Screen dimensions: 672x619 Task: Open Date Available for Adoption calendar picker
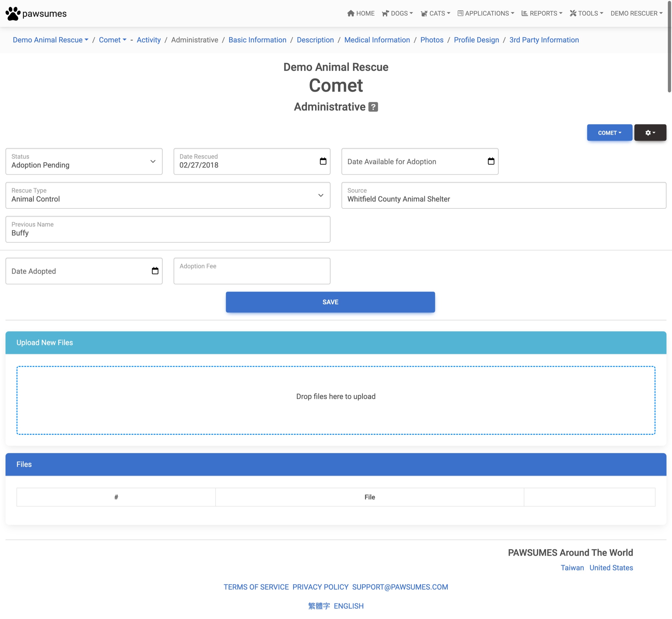click(x=491, y=161)
